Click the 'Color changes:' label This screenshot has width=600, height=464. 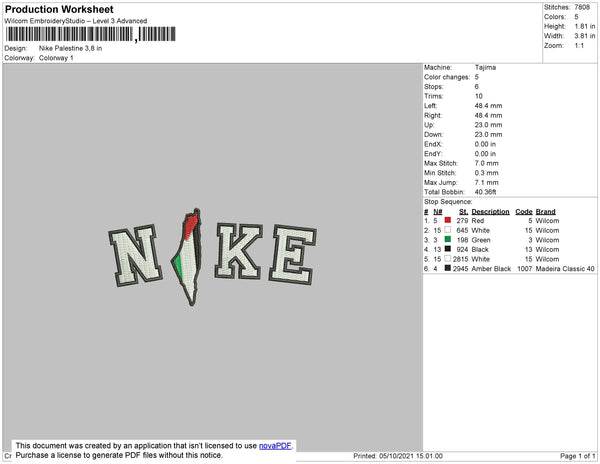point(447,77)
